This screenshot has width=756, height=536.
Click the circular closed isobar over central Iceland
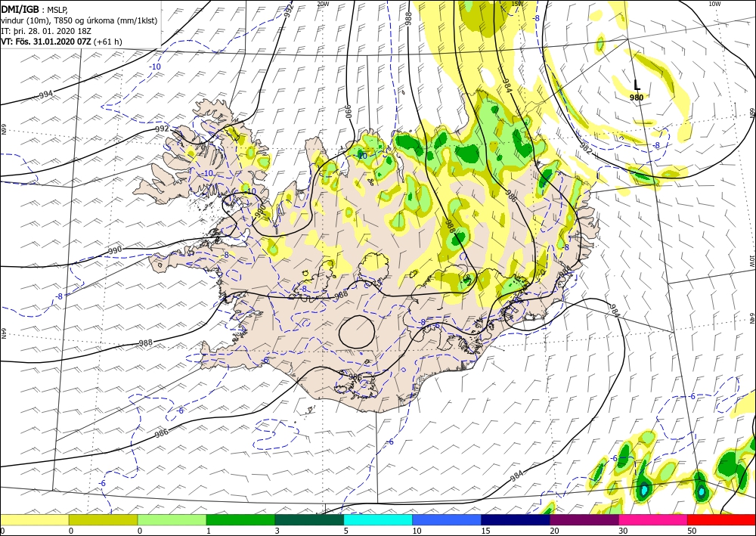click(x=357, y=332)
